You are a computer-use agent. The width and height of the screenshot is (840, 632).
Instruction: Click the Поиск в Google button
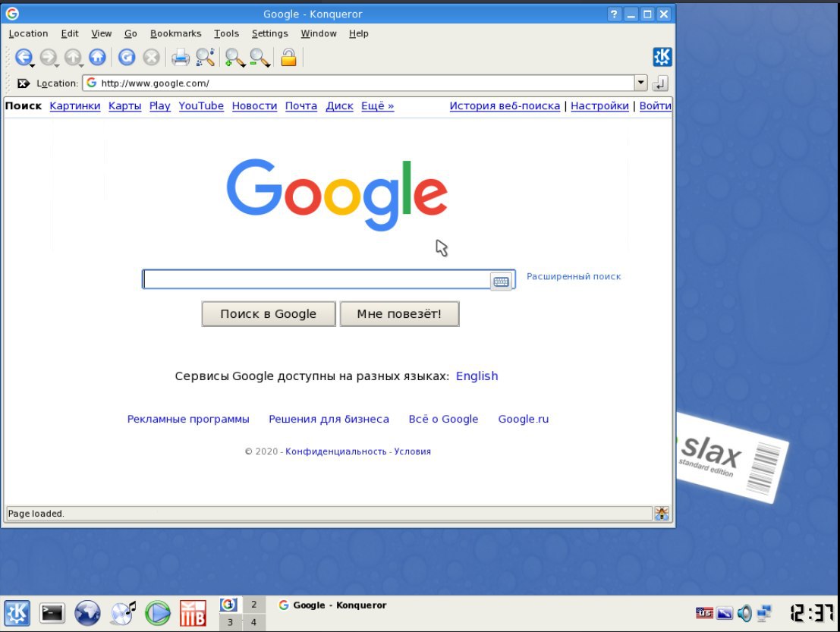(x=269, y=314)
